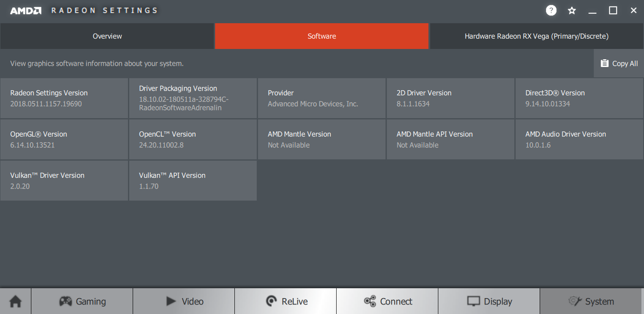The image size is (644, 314).
Task: Select the Driver Packaging Version tile
Action: coord(193,98)
